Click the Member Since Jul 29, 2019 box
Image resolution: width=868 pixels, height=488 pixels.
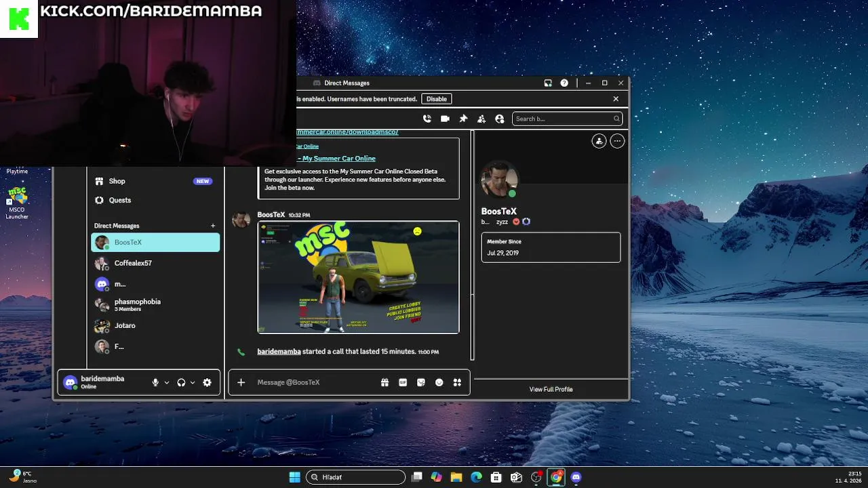coord(551,247)
